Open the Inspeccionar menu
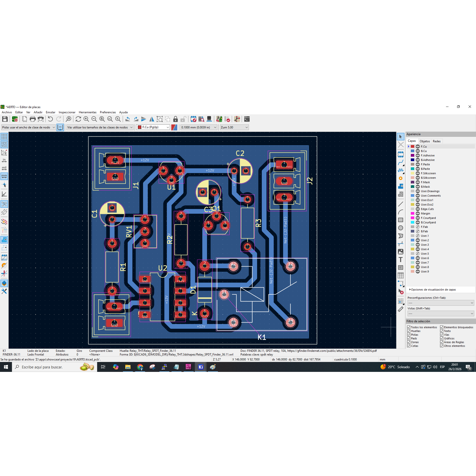 pos(67,112)
